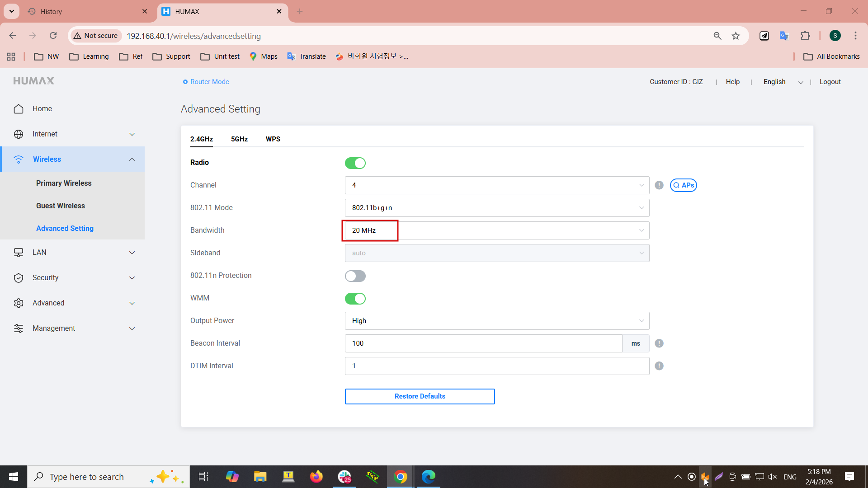The image size is (868, 488).
Task: Click the APs scan button
Action: (x=683, y=185)
